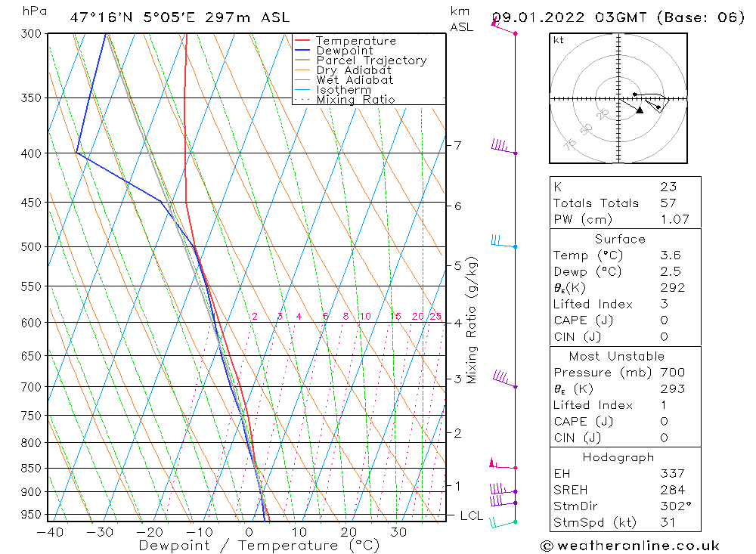Viewport: 756px width, 554px height.
Task: Click the Dewpoint / Temperature (°C) axis title
Action: coord(259,546)
